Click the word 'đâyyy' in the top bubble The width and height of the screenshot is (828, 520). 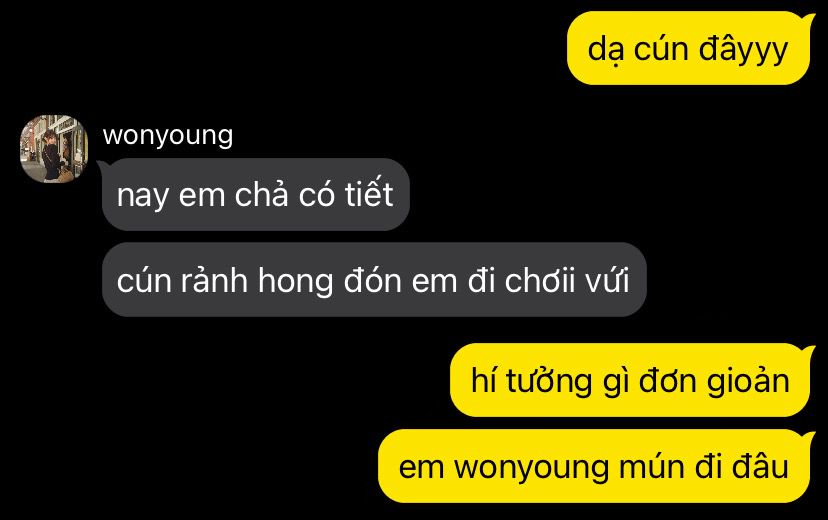(x=744, y=51)
